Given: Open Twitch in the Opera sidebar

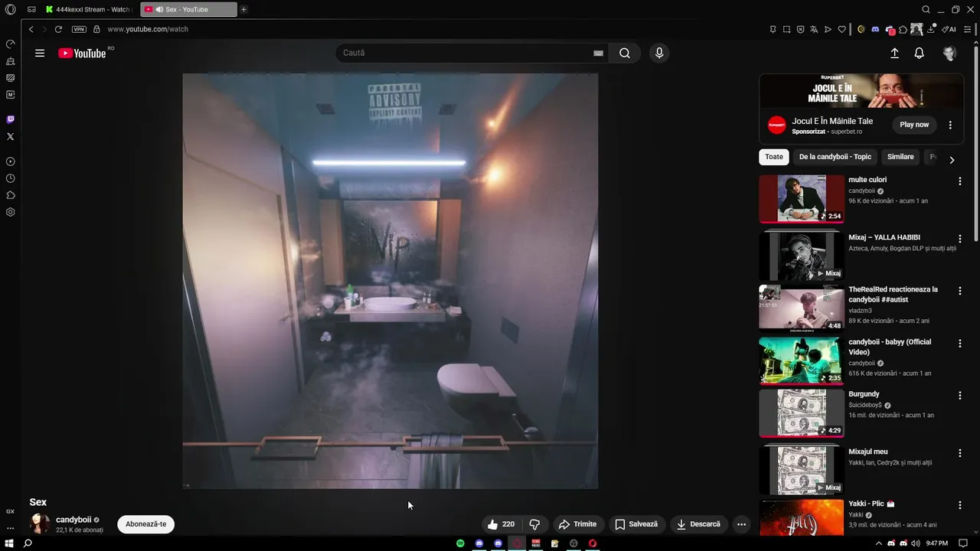Looking at the screenshot, I should pos(10,119).
